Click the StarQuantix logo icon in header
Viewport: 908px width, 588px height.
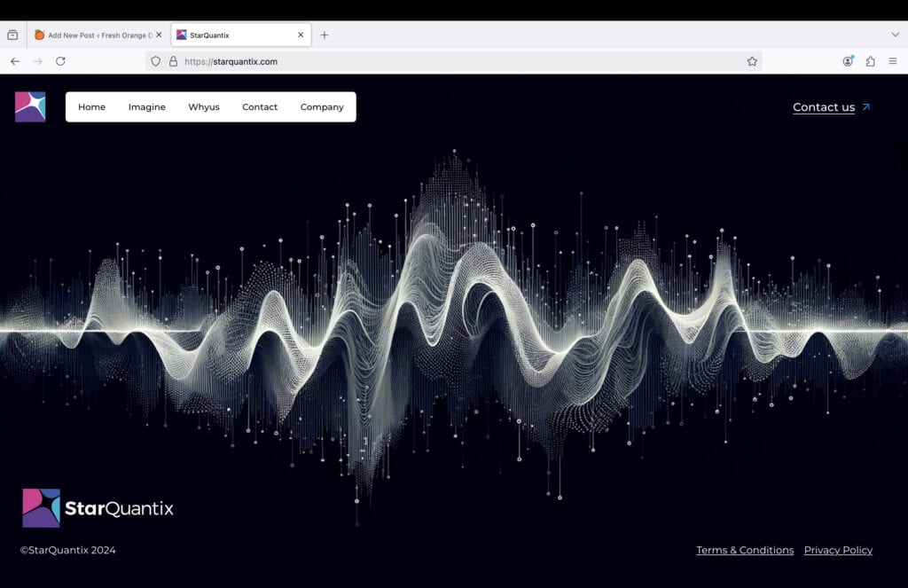(x=30, y=106)
